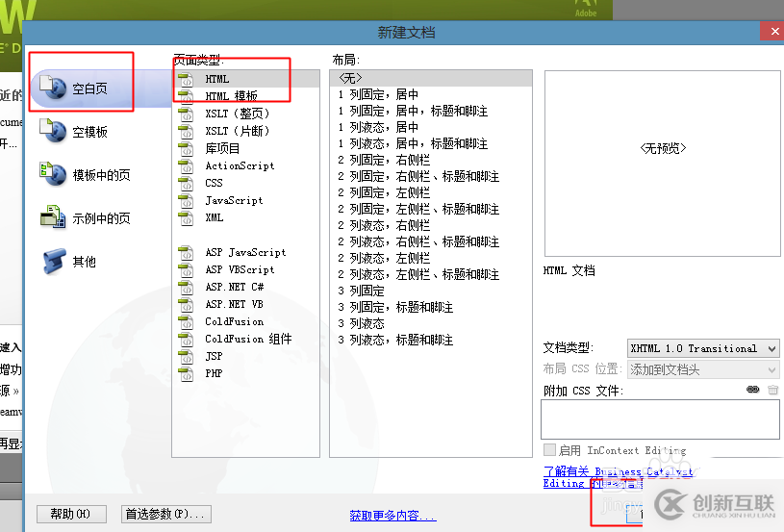Click the XSLT（整页）file icon
Screen dimensions: 784x532
tap(186, 114)
